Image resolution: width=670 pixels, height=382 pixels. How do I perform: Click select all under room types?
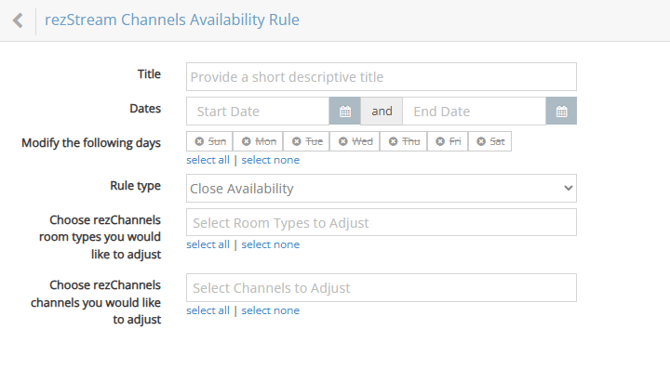point(208,244)
